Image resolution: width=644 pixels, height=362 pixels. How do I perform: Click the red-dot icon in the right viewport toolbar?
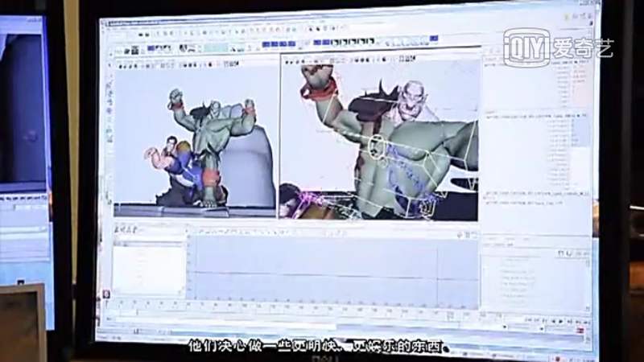point(385,60)
